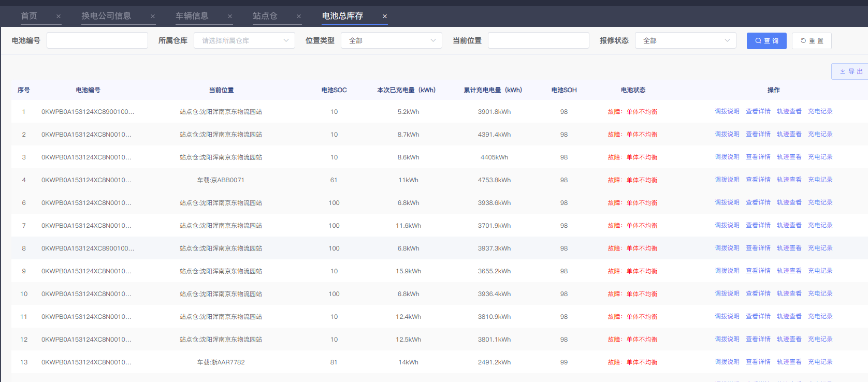Click the 当前位置 column header
This screenshot has width=868, height=382.
pos(221,90)
